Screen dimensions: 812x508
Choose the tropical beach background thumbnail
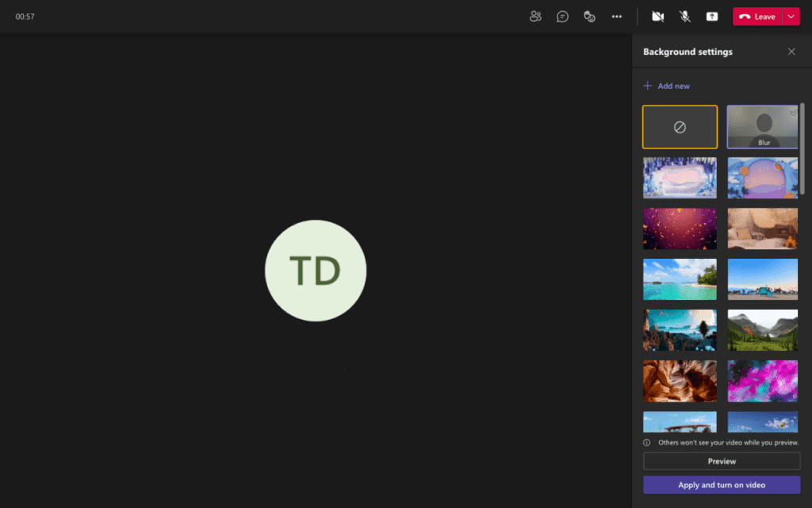coord(680,279)
